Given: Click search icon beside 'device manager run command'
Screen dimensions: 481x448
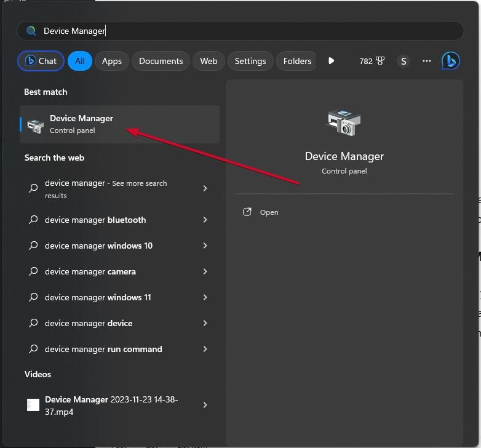Looking at the screenshot, I should click(x=33, y=349).
